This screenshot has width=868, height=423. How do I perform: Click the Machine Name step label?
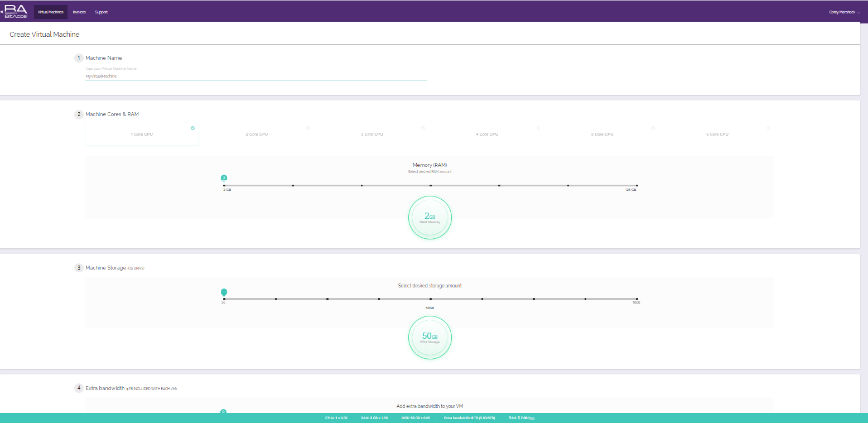104,58
